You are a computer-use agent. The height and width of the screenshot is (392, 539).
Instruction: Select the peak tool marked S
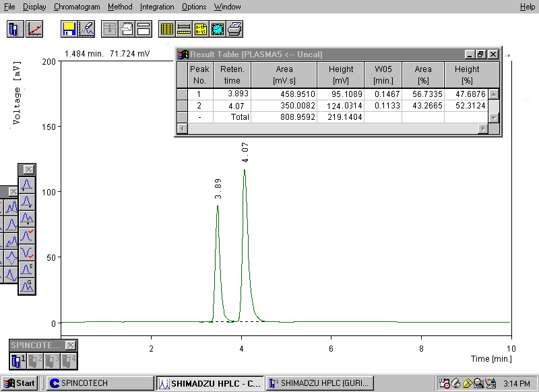27,269
